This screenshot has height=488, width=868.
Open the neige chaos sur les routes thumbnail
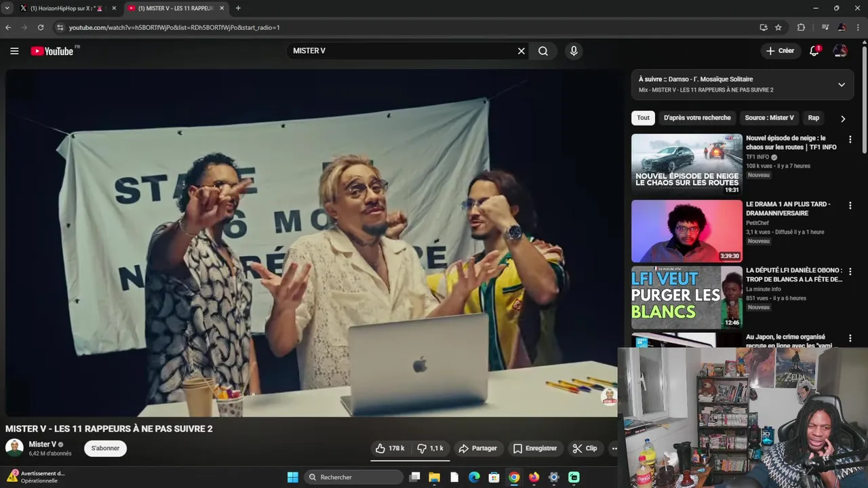[686, 164]
